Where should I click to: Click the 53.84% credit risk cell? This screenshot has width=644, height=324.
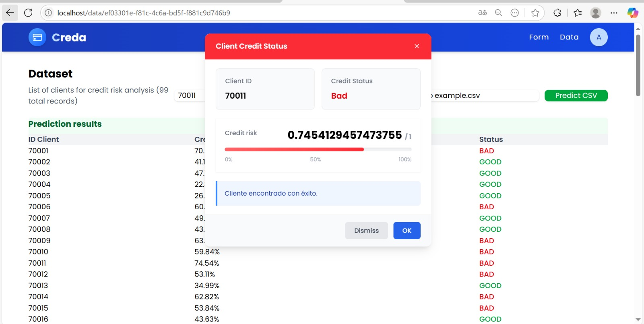[207, 308]
